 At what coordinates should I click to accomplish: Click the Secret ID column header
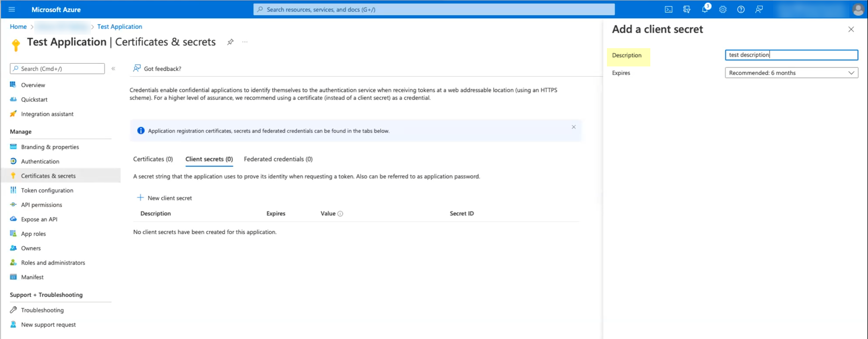462,214
